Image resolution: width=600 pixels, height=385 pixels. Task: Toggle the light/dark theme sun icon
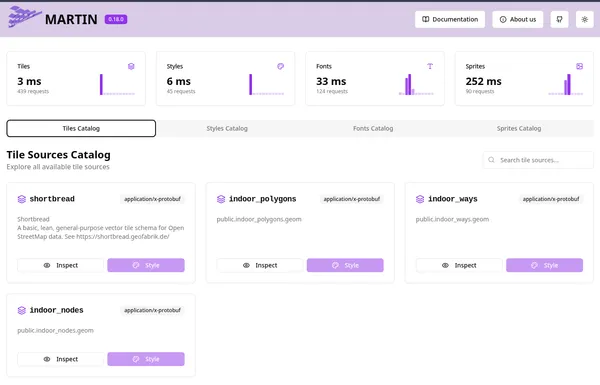pos(584,20)
